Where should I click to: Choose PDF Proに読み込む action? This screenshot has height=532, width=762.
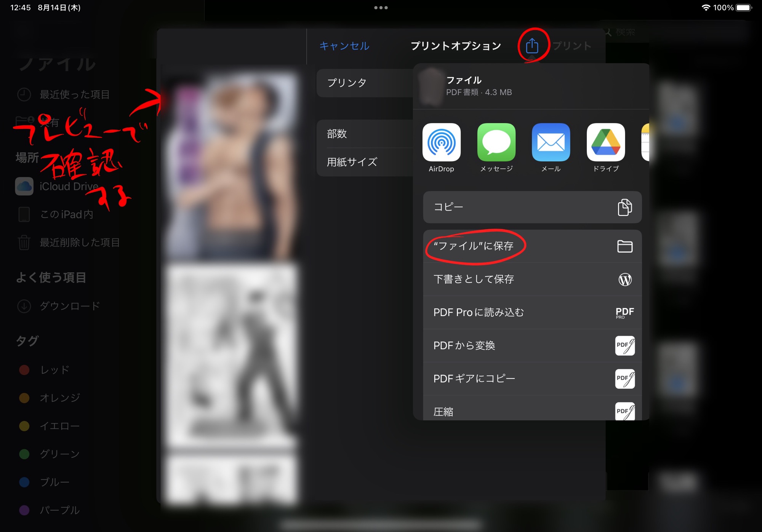coord(532,312)
